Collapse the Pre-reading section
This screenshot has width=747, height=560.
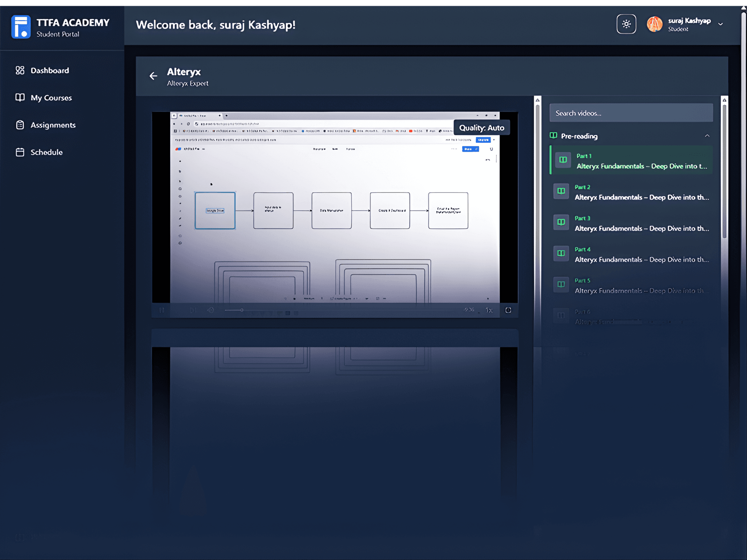click(707, 136)
